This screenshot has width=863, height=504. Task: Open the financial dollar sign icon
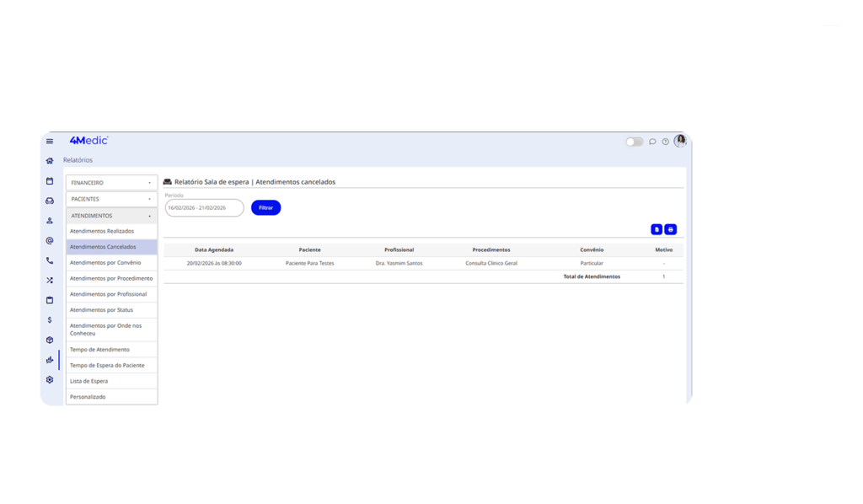[50, 320]
